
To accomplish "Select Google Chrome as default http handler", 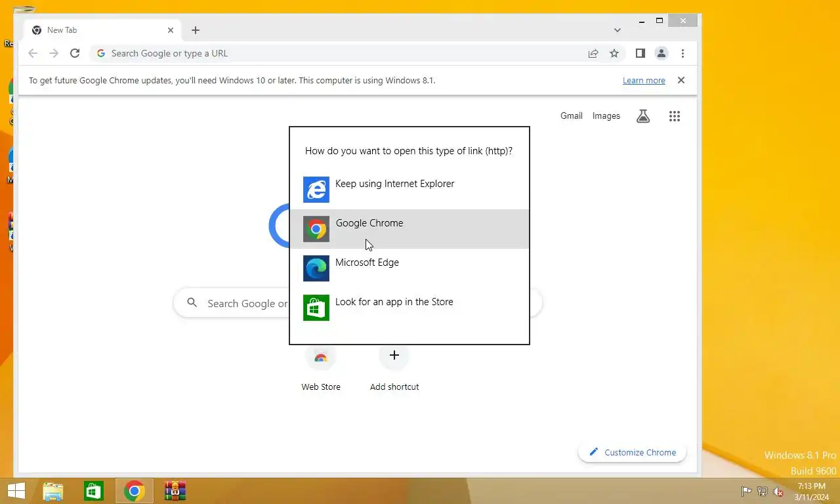I will [409, 228].
